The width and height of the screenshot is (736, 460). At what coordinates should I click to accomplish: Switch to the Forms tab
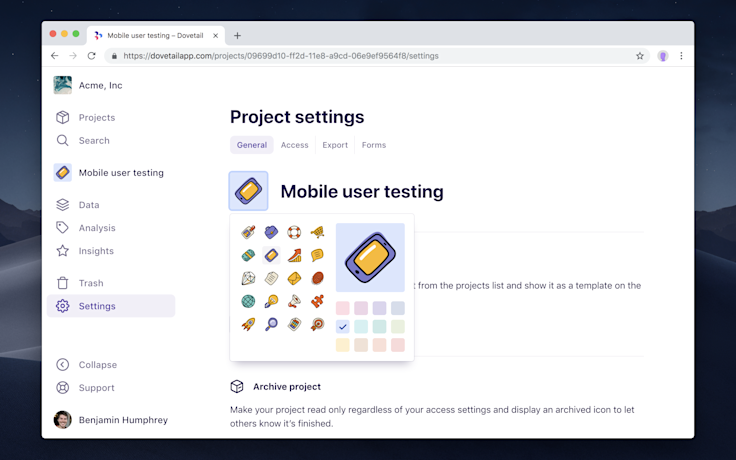(374, 145)
